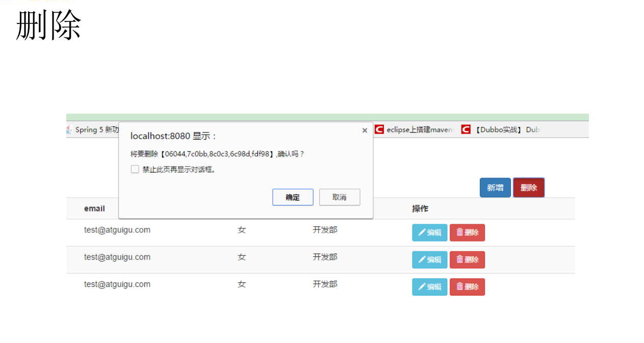Image resolution: width=644 pixels, height=343 pixels.
Task: Select the third row's email address
Action: point(117,284)
